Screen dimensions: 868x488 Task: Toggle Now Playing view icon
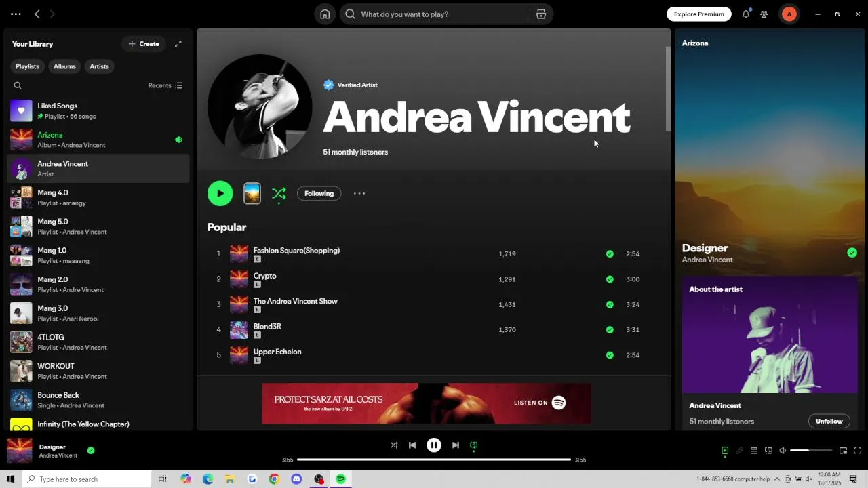(x=725, y=451)
